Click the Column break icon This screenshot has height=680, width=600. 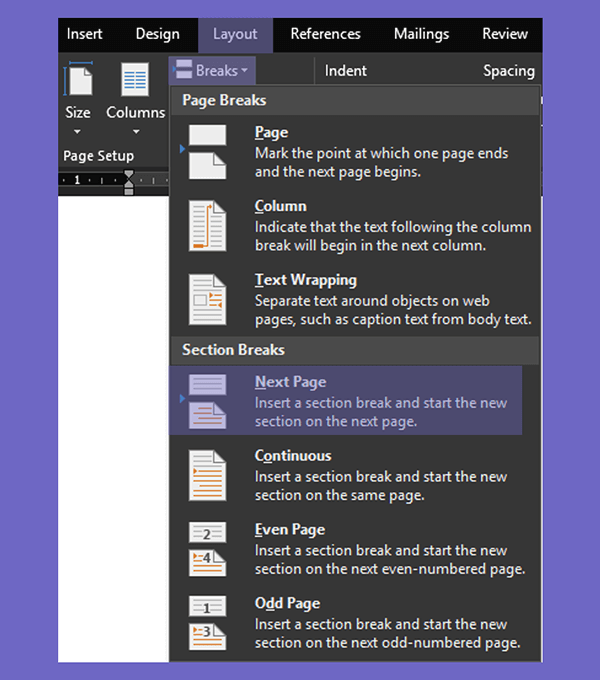[x=207, y=226]
